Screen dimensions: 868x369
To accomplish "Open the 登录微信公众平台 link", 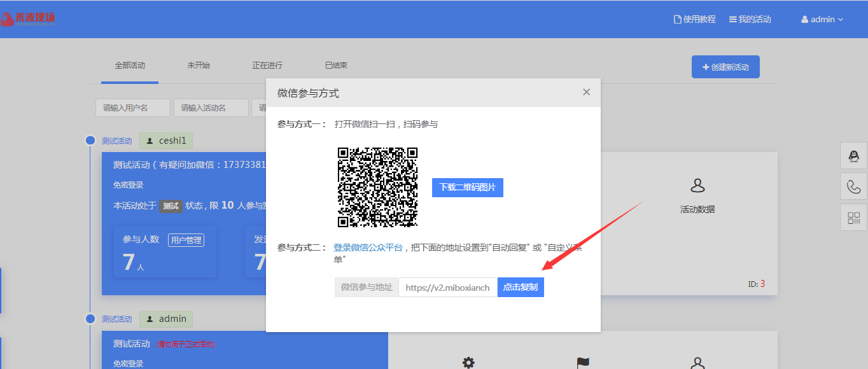I will pyautogui.click(x=368, y=247).
